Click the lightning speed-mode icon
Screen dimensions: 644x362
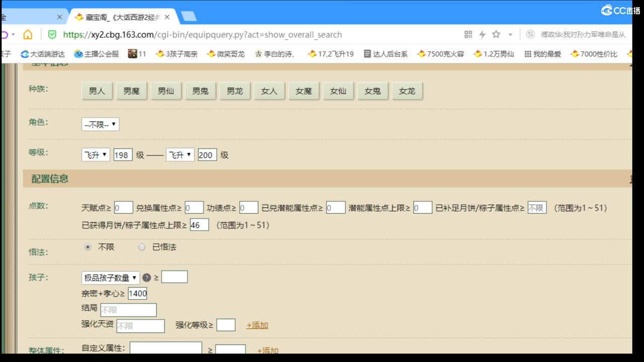pyautogui.click(x=482, y=34)
